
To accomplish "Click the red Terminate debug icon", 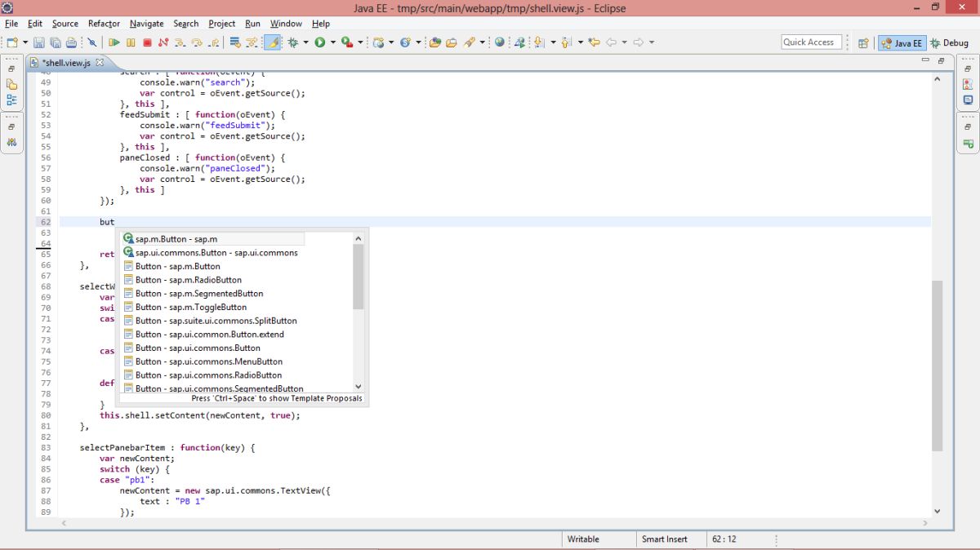I will coord(147,42).
